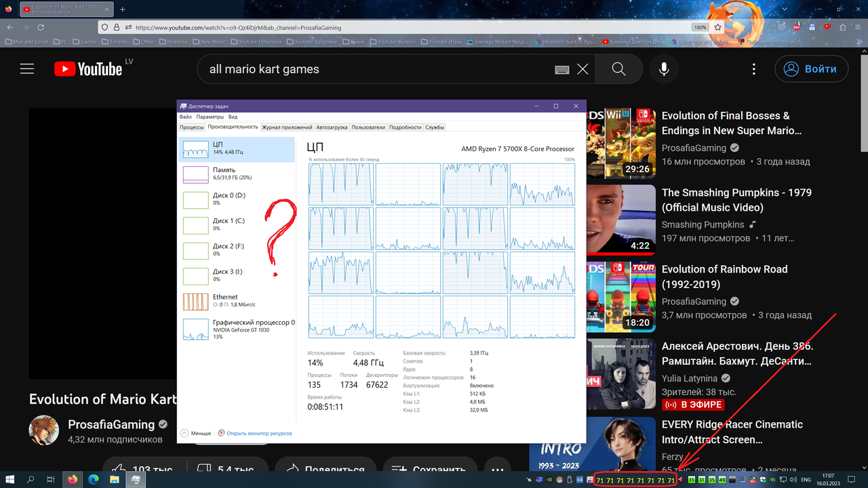This screenshot has width=868, height=488.
Task: Clear the YouTube search query
Action: [x=583, y=69]
